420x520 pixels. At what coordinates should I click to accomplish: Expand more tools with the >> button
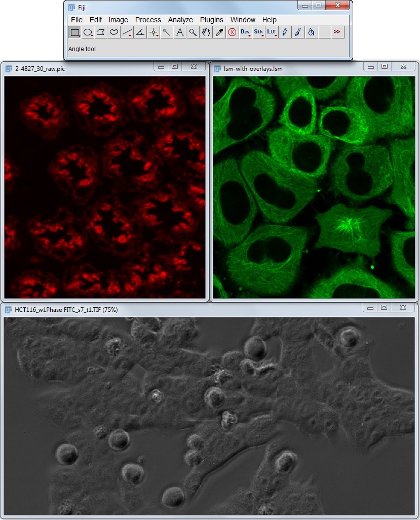coord(337,32)
